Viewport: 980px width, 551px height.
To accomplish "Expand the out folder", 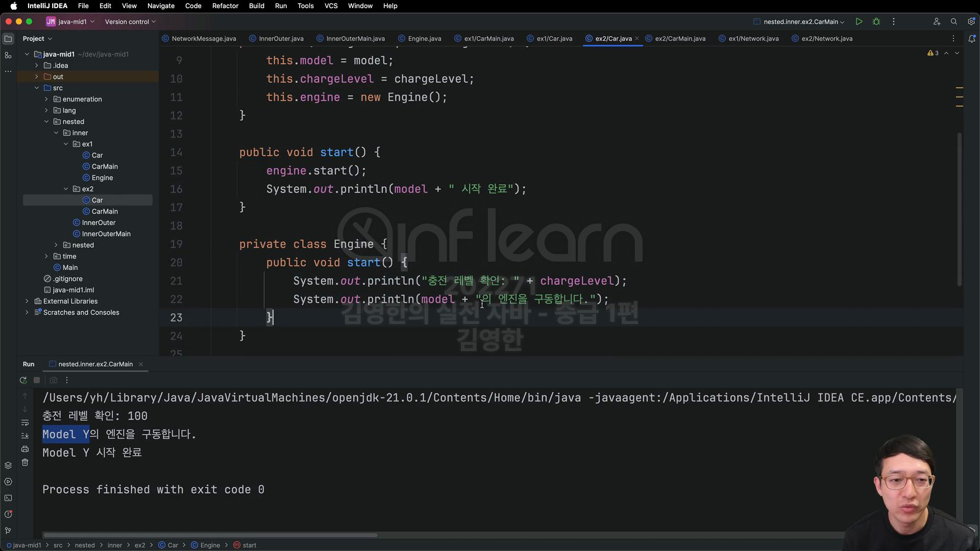I will [x=37, y=77].
